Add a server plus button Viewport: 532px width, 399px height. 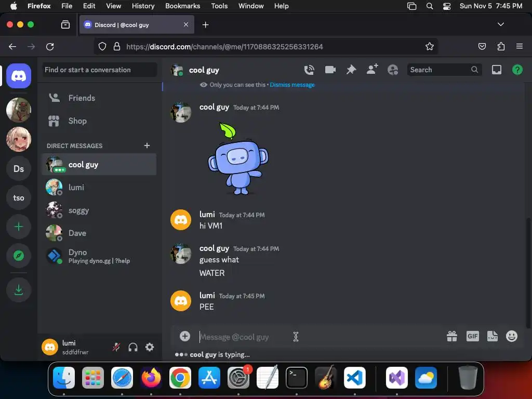19,227
